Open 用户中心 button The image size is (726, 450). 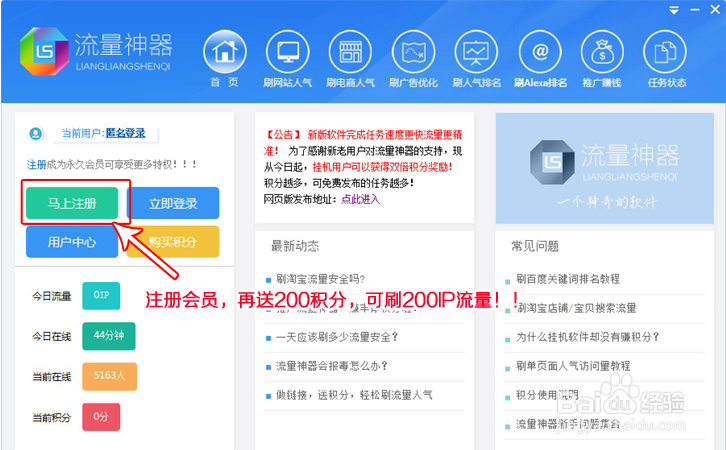[x=72, y=242]
